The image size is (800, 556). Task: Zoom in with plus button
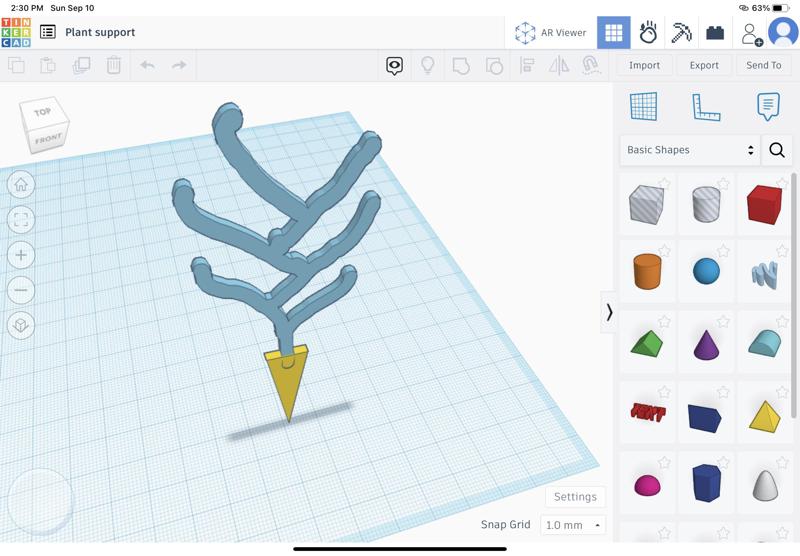(x=21, y=255)
